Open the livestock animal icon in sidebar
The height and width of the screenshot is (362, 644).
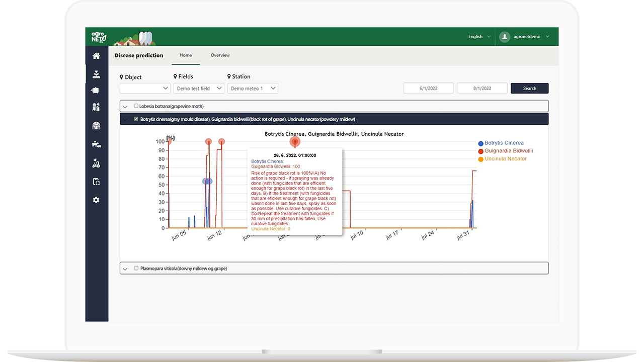pyautogui.click(x=96, y=90)
